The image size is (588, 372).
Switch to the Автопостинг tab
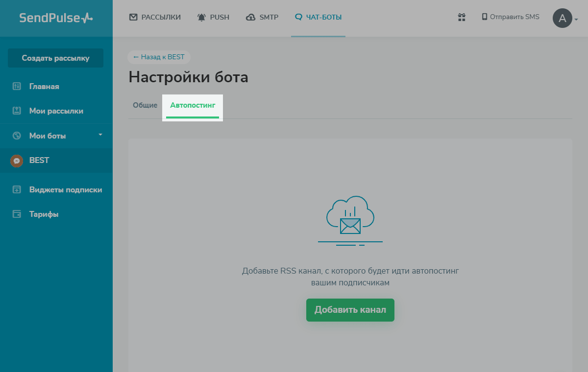coord(193,105)
